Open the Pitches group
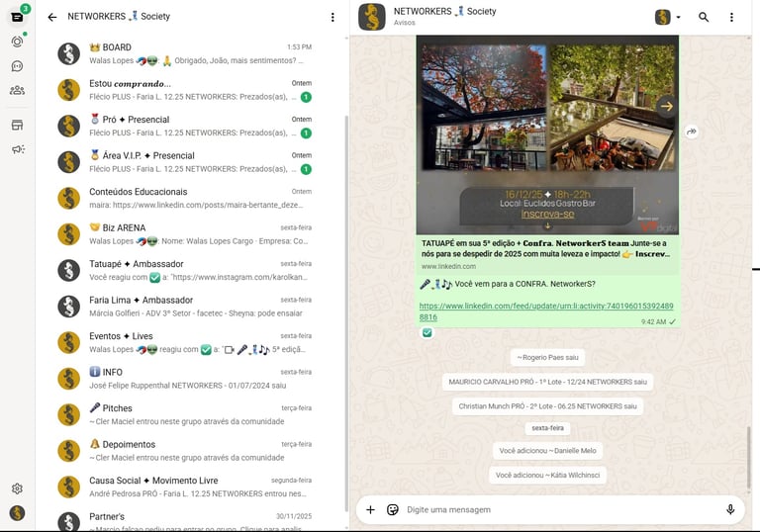Image resolution: width=760 pixels, height=532 pixels. point(190,414)
